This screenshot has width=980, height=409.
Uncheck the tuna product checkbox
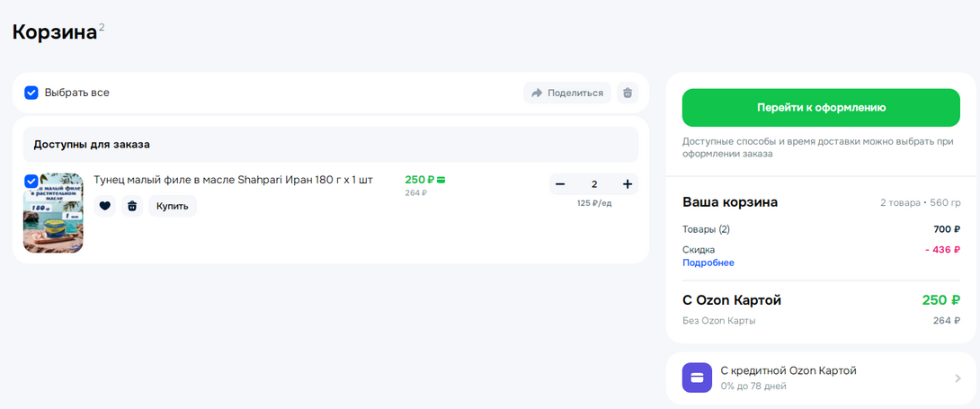pos(31,181)
